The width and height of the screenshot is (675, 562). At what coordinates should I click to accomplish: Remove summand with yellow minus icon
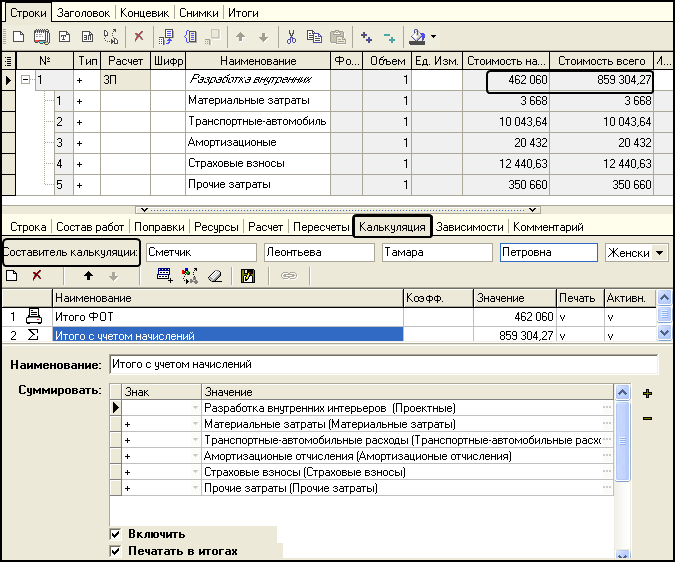point(647,418)
